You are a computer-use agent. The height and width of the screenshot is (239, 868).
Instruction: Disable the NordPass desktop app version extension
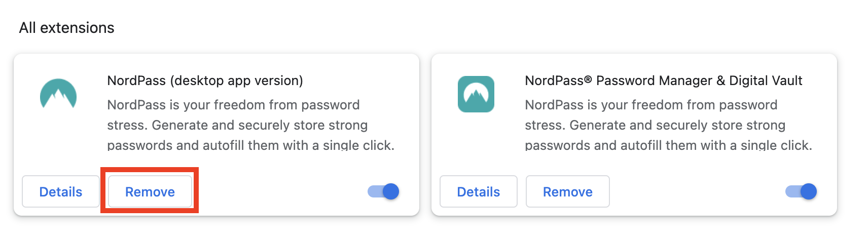point(384,191)
